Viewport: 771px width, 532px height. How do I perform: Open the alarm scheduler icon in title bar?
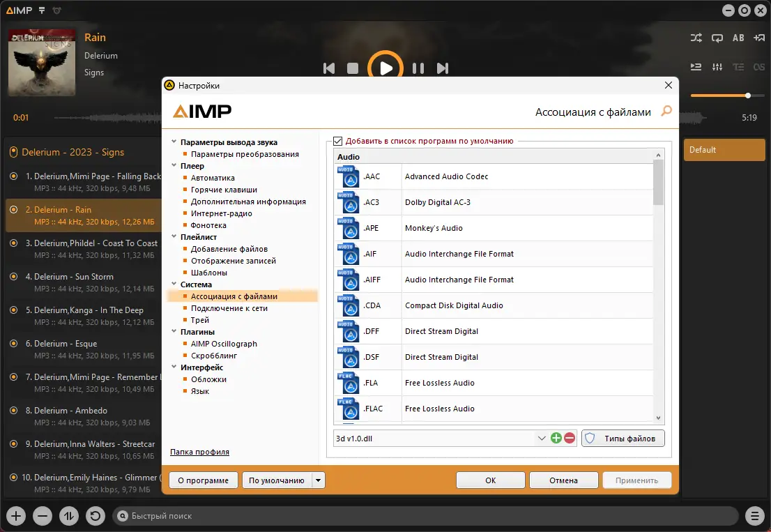point(56,10)
